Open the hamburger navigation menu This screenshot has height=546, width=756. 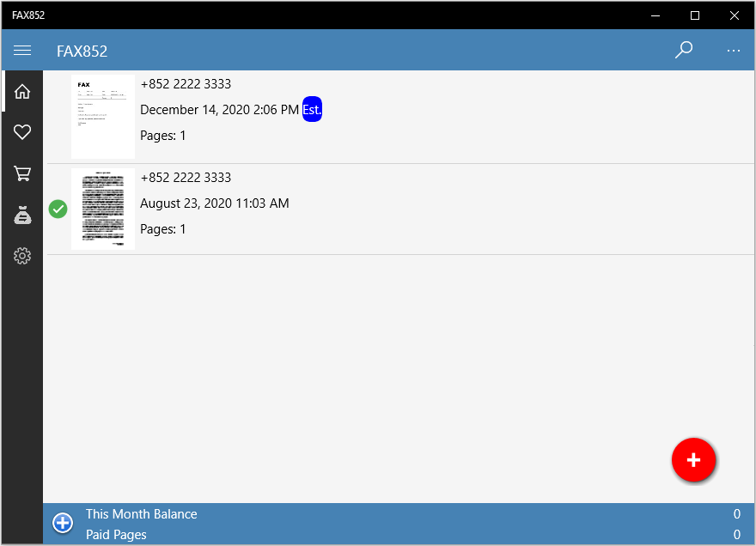point(22,51)
